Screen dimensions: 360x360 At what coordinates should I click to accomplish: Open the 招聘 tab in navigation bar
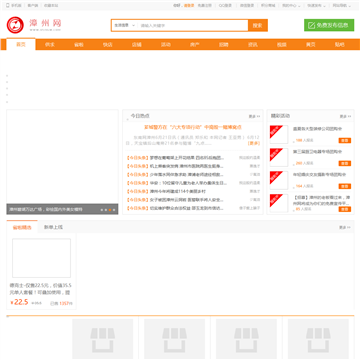224,44
